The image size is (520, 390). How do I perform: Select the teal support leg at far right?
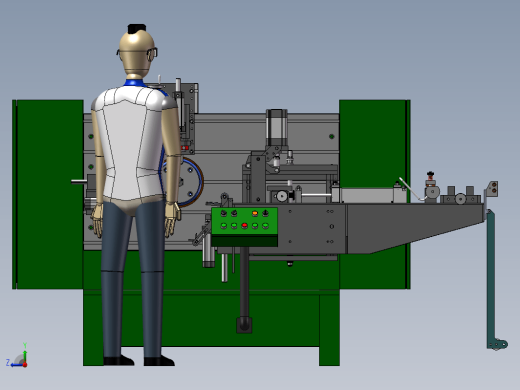tap(492, 280)
